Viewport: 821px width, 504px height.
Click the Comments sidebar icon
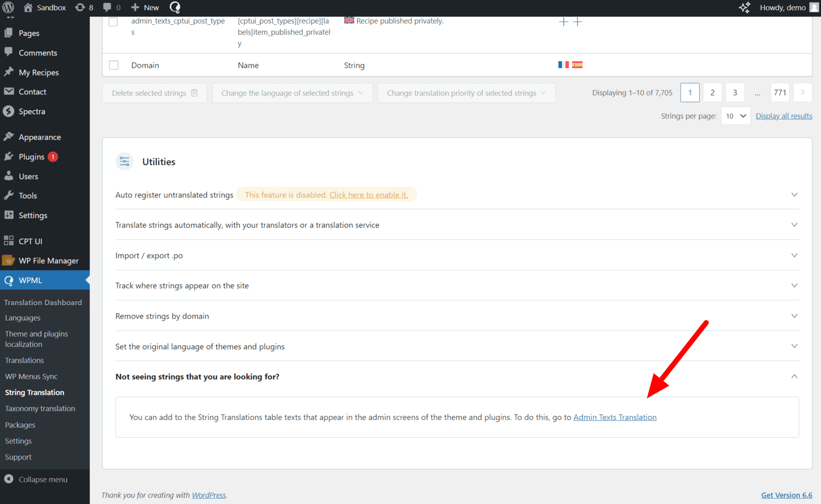[9, 52]
